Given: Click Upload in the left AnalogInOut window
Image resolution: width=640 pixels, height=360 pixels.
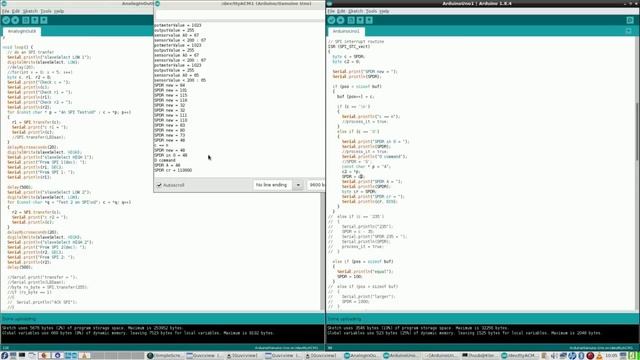Looking at the screenshot, I should click(x=15, y=20).
